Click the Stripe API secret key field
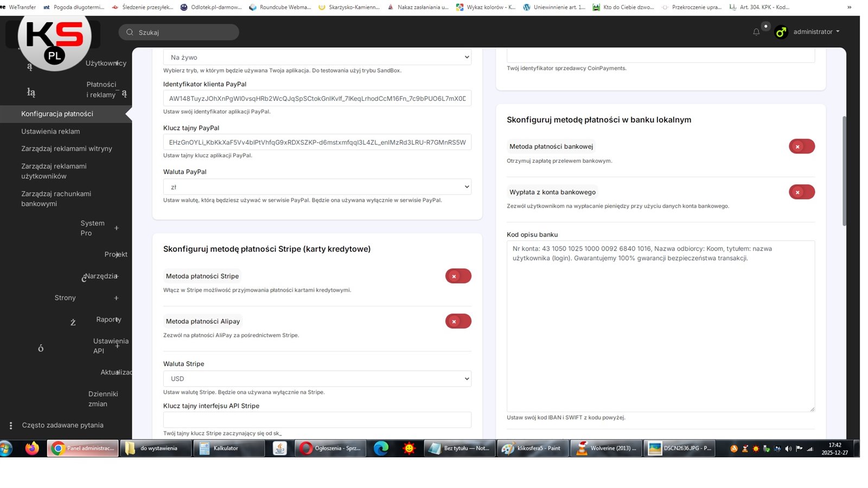This screenshot has width=868, height=488. point(317,420)
